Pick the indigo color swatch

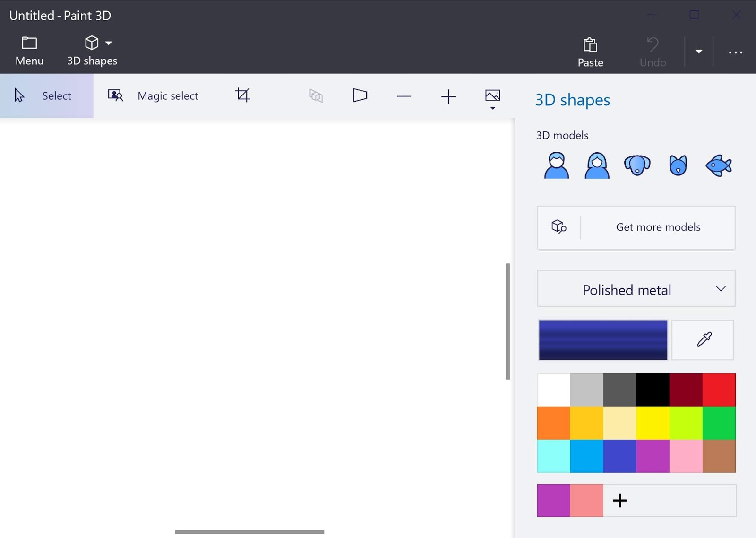(x=620, y=456)
